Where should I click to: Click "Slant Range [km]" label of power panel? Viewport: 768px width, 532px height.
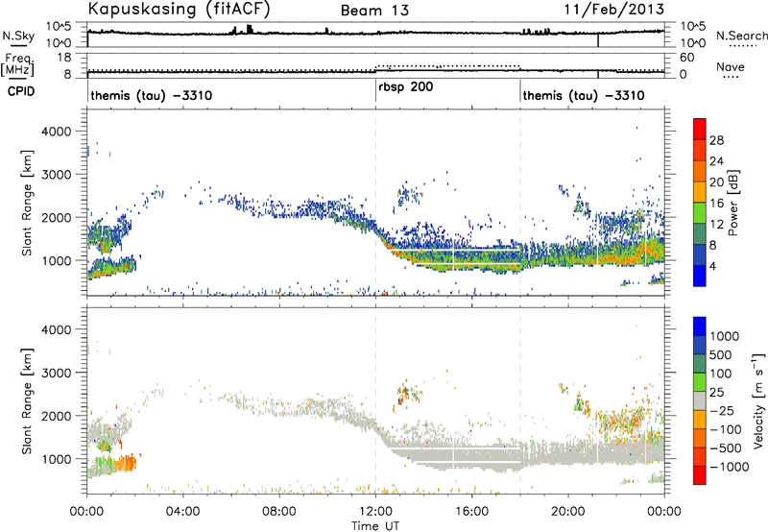(x=28, y=203)
